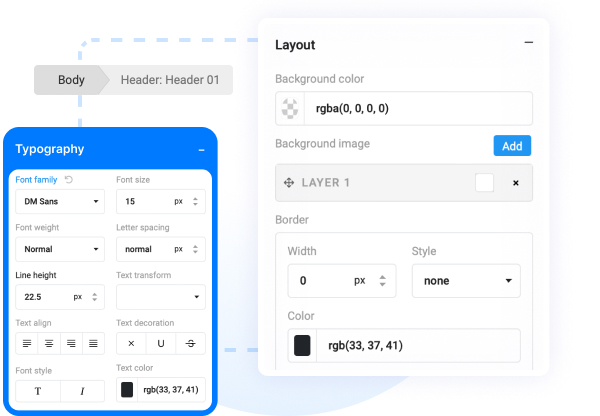Add a background image layer

click(512, 145)
